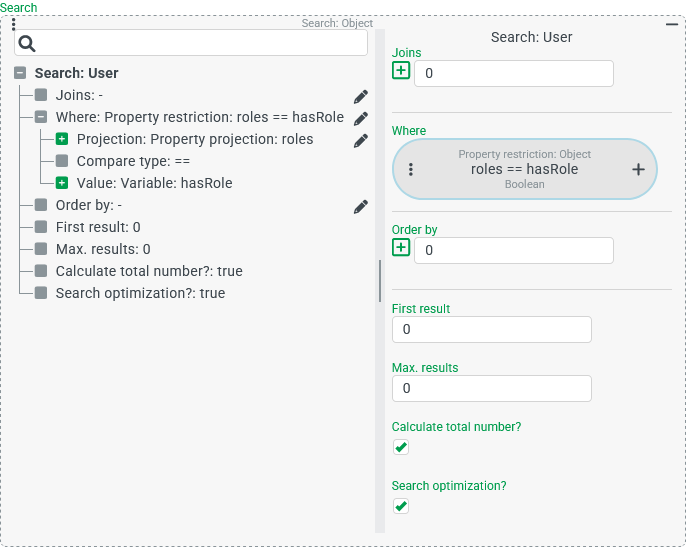The height and width of the screenshot is (547, 686).
Task: Minimize the Search panel with minus button
Action: pyautogui.click(x=672, y=23)
